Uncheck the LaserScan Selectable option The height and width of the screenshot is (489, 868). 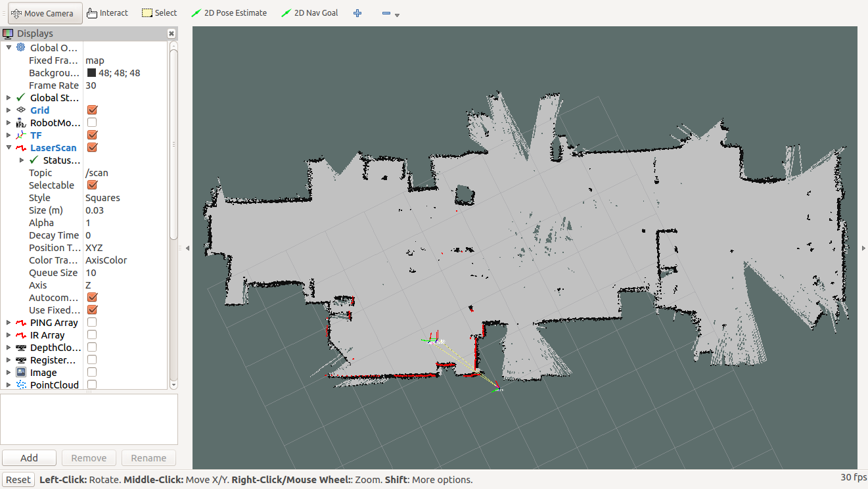pos(92,185)
